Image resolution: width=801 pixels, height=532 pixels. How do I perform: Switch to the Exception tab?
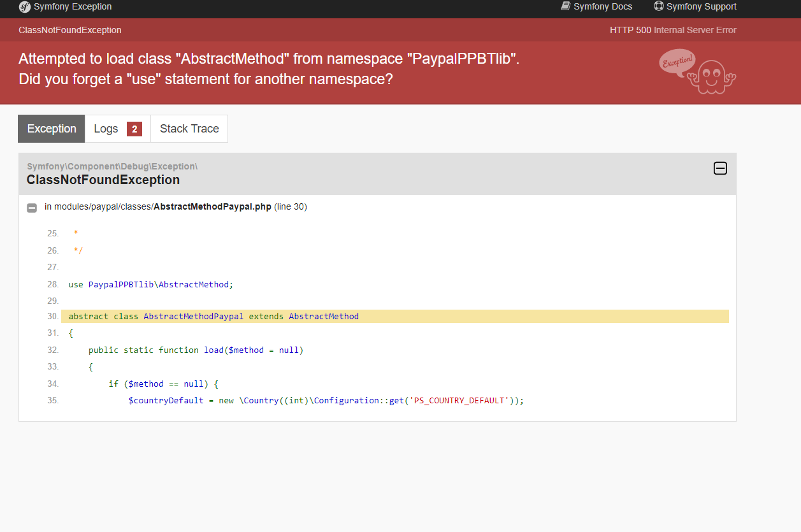tap(52, 129)
